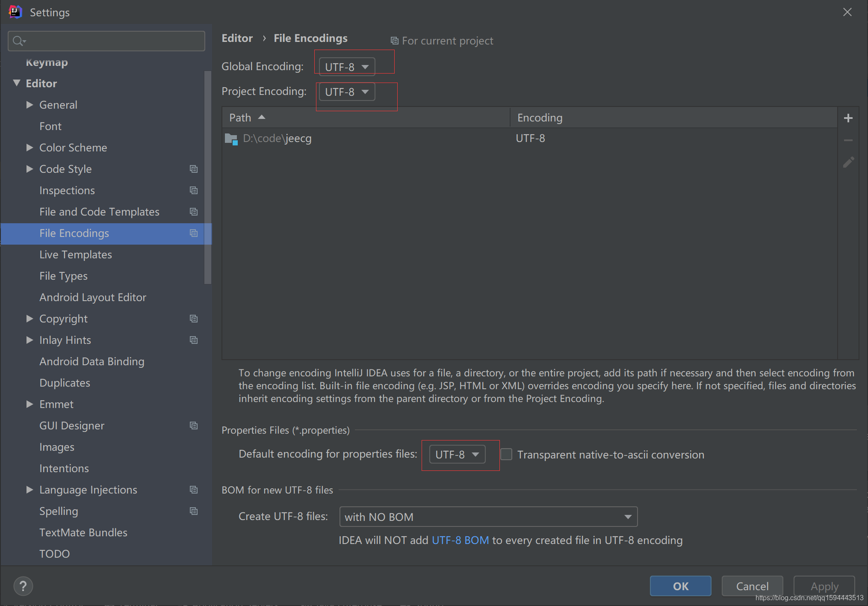Select Live Templates in the settings tree
The width and height of the screenshot is (868, 606).
point(76,254)
